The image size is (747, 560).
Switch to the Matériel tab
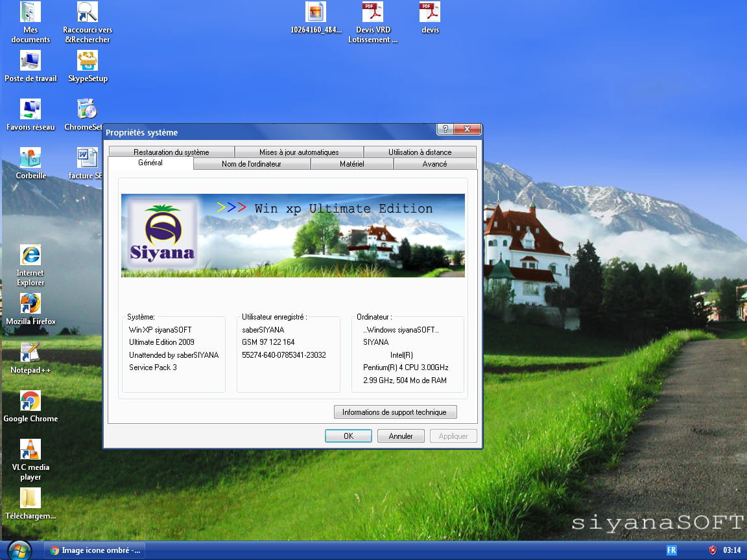(352, 164)
